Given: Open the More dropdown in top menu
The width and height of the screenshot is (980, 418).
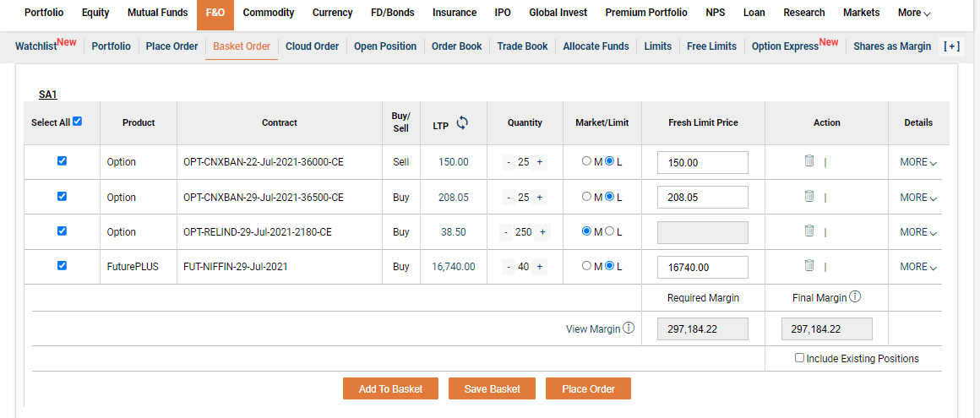Looking at the screenshot, I should pos(914,13).
